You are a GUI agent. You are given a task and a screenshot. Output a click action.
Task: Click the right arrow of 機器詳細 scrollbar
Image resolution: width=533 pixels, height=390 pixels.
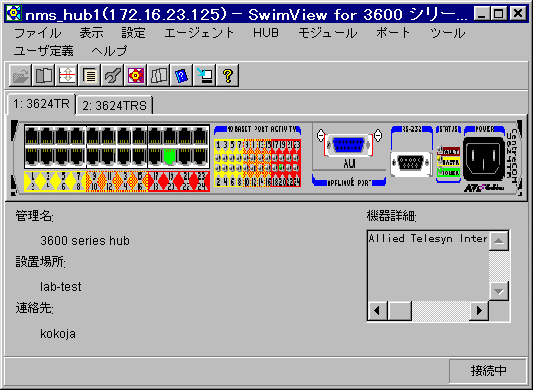479,310
